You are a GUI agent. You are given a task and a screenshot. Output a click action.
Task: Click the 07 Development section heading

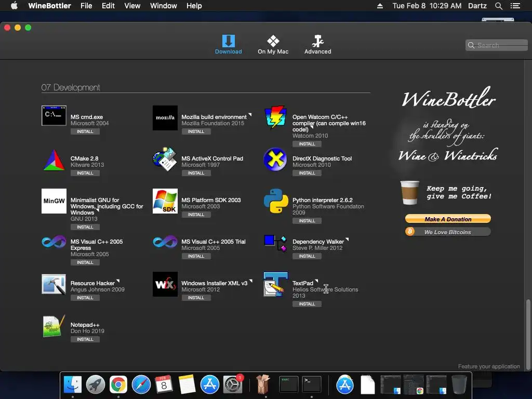coord(71,87)
